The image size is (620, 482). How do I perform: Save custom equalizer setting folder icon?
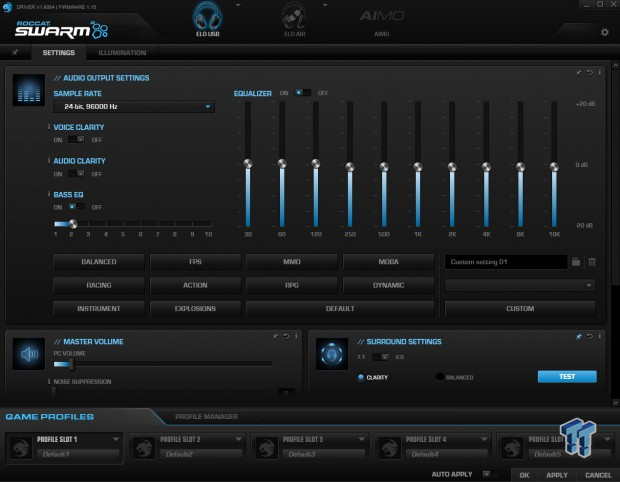[x=576, y=262]
